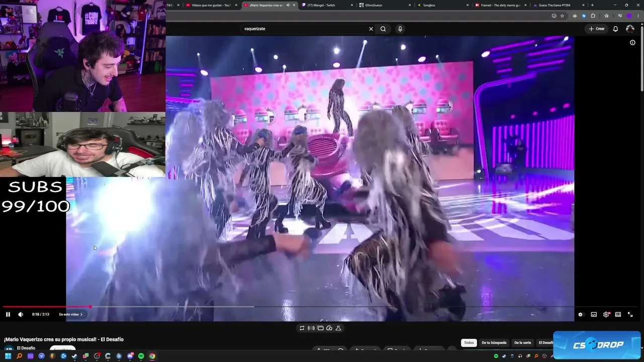
Task: Show video info with the 'i' icon
Action: click(x=632, y=43)
